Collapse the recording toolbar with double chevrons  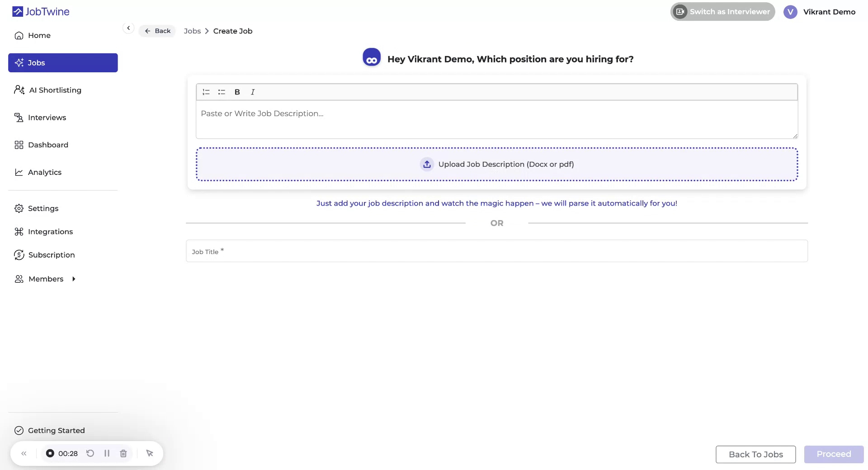click(x=24, y=453)
